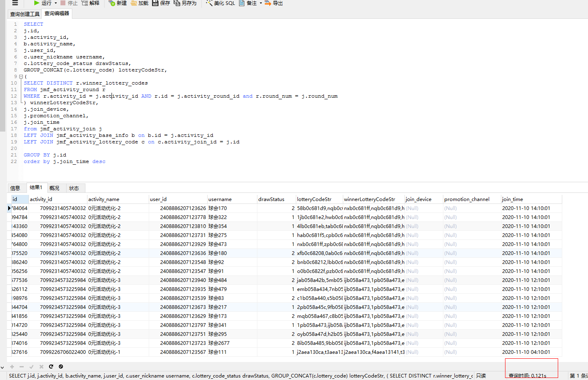Click the 查询时间 0.121s status text
The width and height of the screenshot is (588, 380).
point(527,376)
